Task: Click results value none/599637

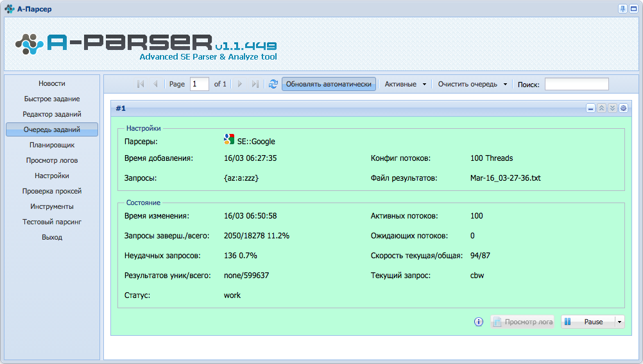Action: [246, 276]
